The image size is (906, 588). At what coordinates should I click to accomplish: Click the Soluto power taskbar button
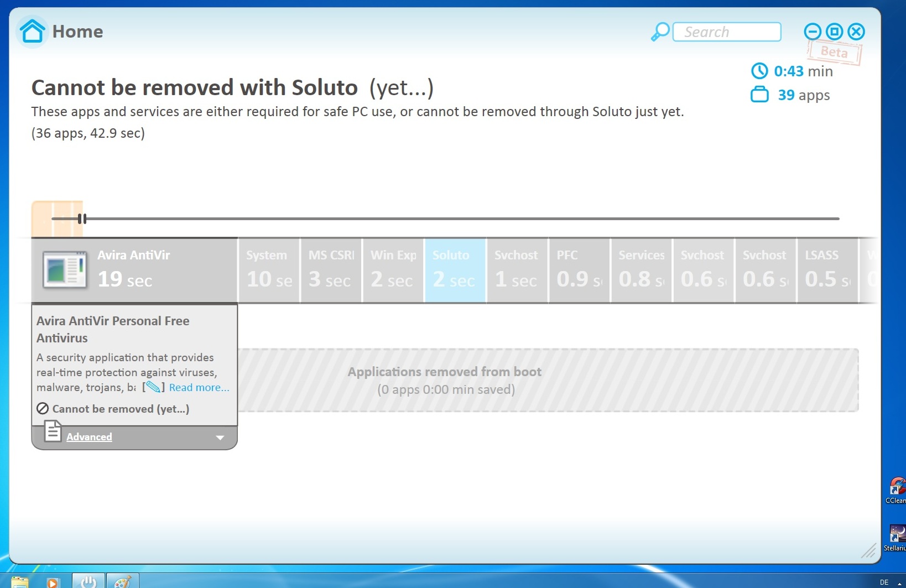[88, 581]
